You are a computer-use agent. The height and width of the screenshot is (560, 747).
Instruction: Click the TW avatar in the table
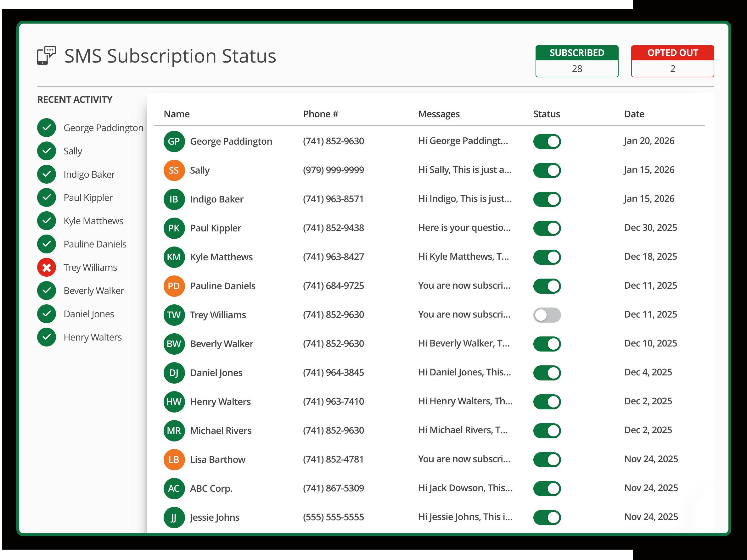pos(174,315)
